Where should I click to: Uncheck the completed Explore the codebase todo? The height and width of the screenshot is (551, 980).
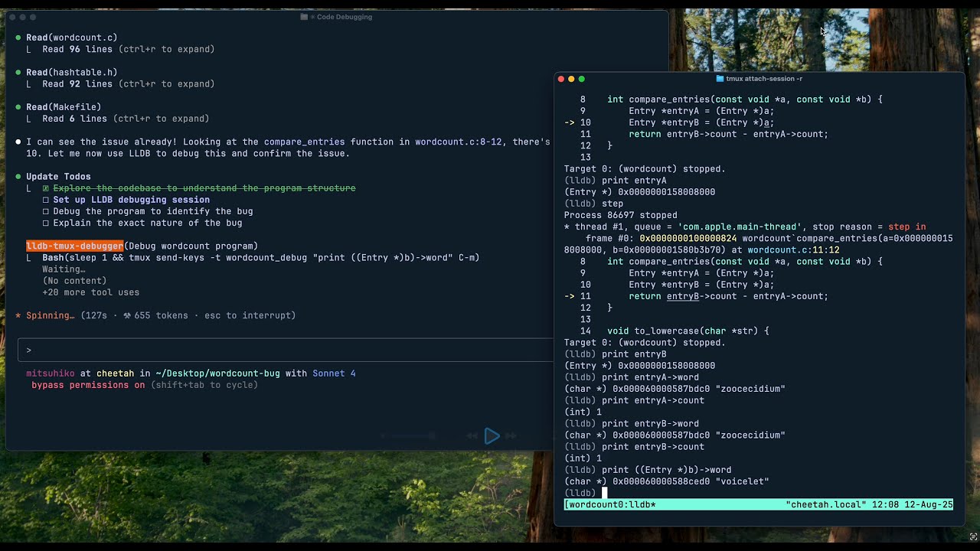pos(46,188)
